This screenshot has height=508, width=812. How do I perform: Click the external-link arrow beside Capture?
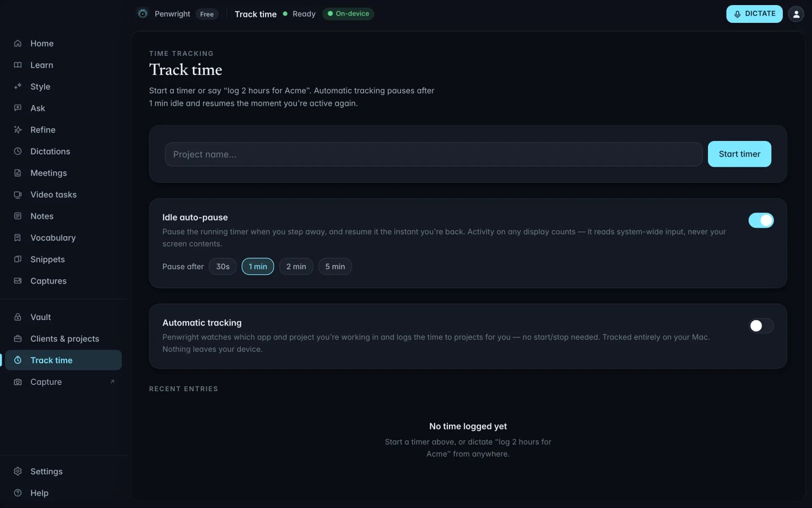[x=112, y=381]
